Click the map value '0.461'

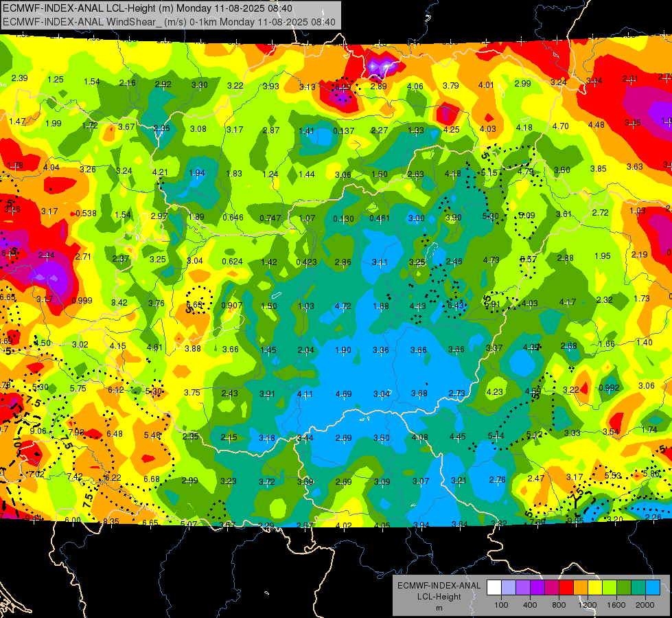click(x=380, y=218)
